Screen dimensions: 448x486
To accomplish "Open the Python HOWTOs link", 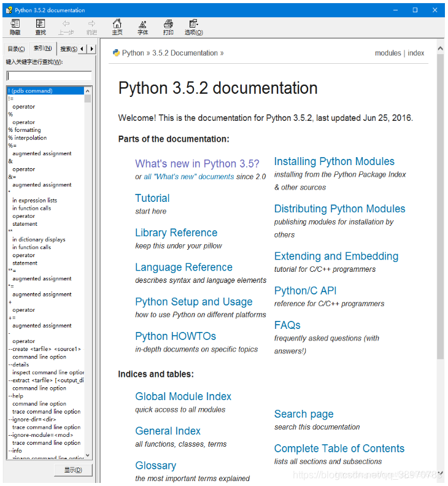I will 176,336.
